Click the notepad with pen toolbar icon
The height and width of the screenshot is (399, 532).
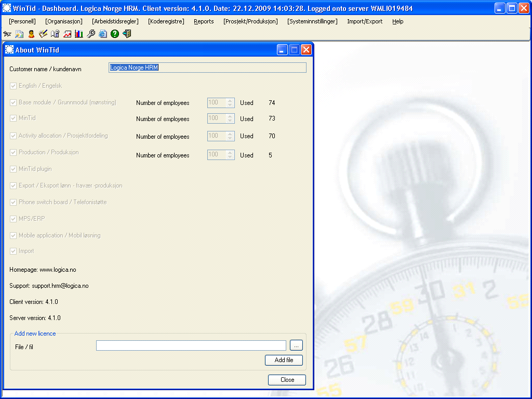click(43, 34)
